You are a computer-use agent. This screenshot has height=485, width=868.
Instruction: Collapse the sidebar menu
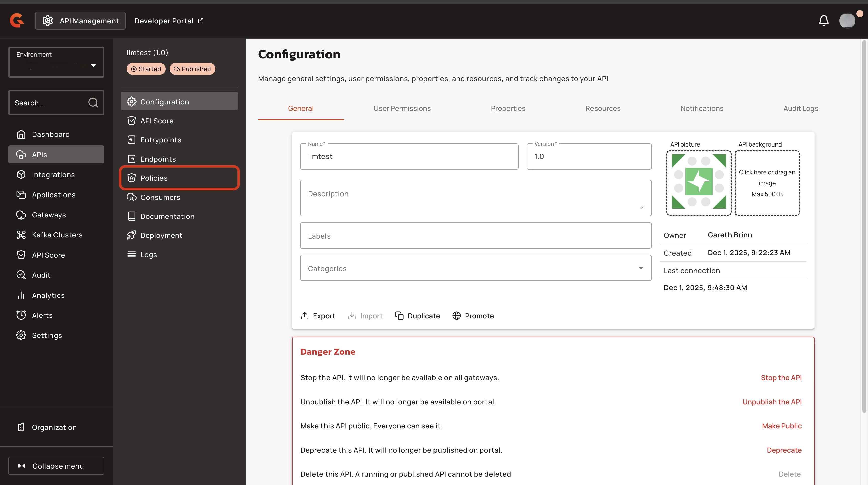click(56, 466)
